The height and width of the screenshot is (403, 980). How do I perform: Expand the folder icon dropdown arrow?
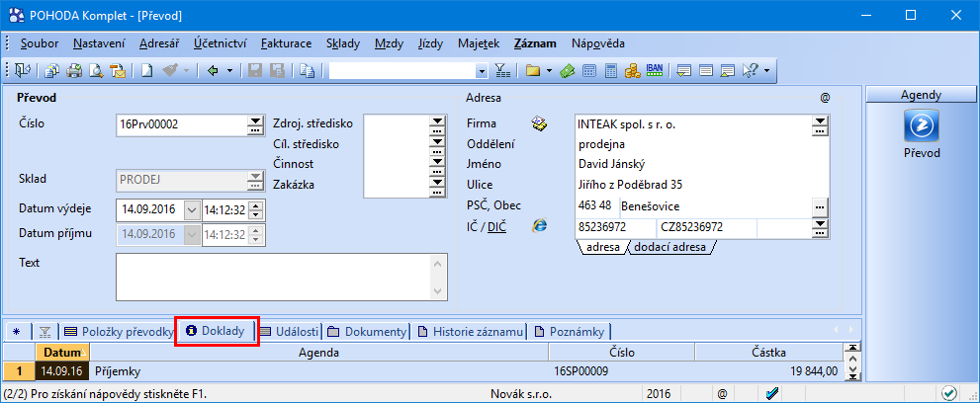pos(550,70)
